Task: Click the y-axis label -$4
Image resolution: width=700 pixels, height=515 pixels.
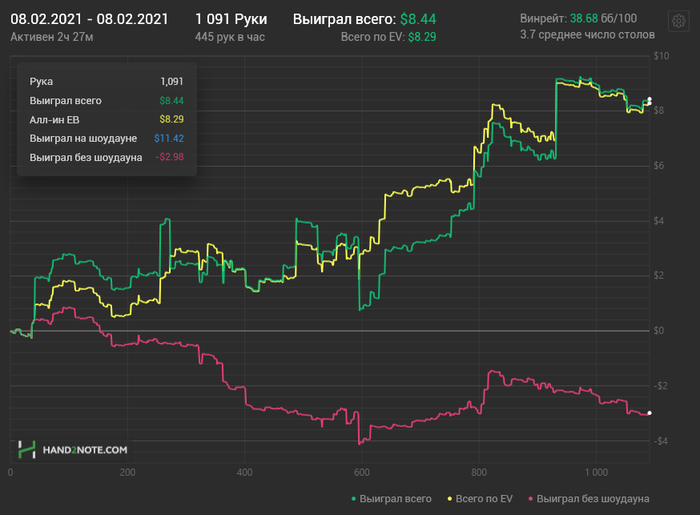Action: [660, 441]
